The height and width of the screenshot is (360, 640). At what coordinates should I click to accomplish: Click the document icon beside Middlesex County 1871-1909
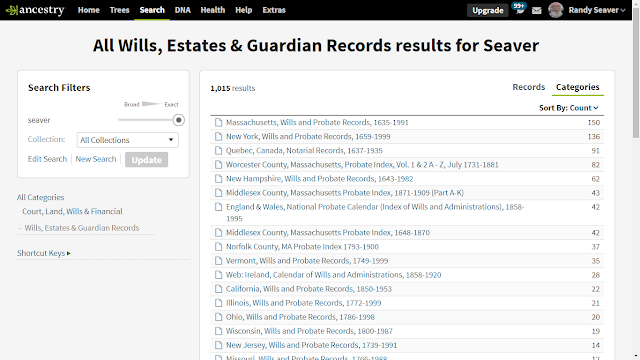coord(219,193)
